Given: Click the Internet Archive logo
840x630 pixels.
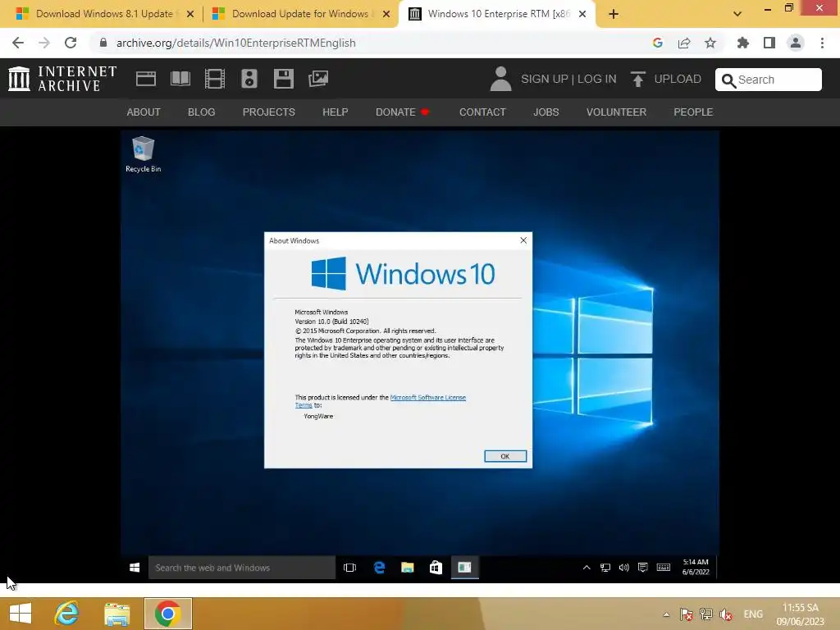Looking at the screenshot, I should 62,79.
